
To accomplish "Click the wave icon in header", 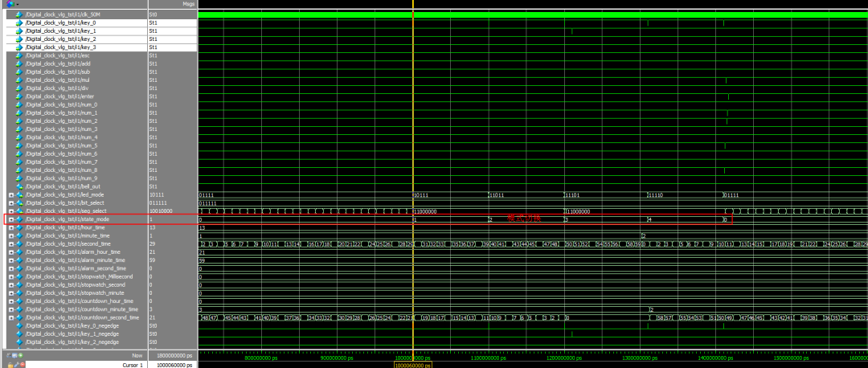I will point(9,4).
